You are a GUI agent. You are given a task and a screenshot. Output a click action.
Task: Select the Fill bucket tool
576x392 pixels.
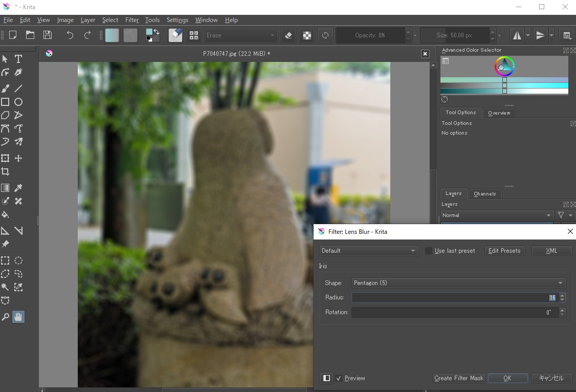[x=5, y=214]
